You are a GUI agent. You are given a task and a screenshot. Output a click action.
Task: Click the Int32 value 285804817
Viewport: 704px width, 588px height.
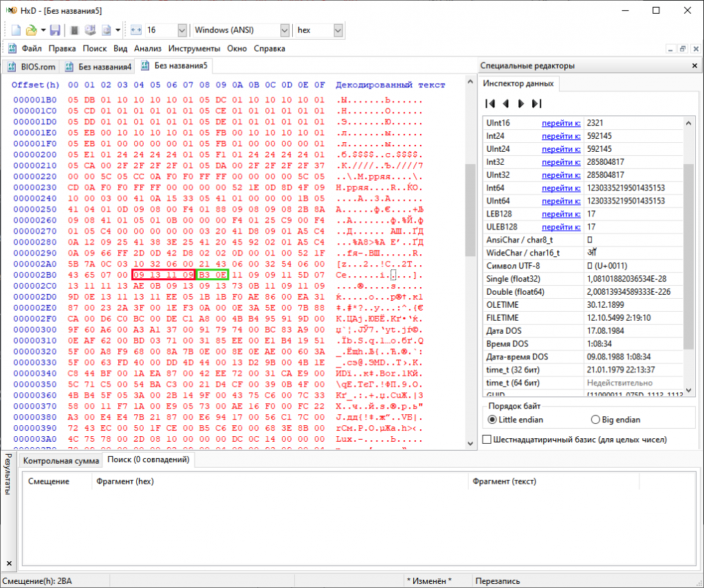(606, 162)
